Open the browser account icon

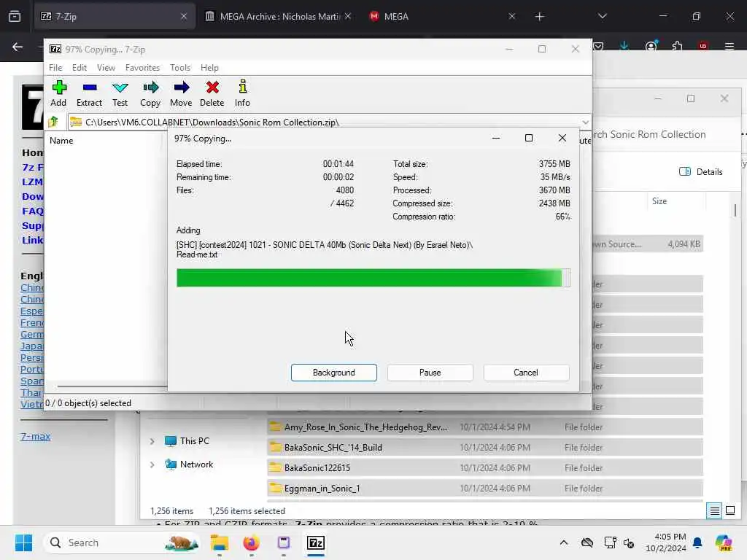point(651,46)
